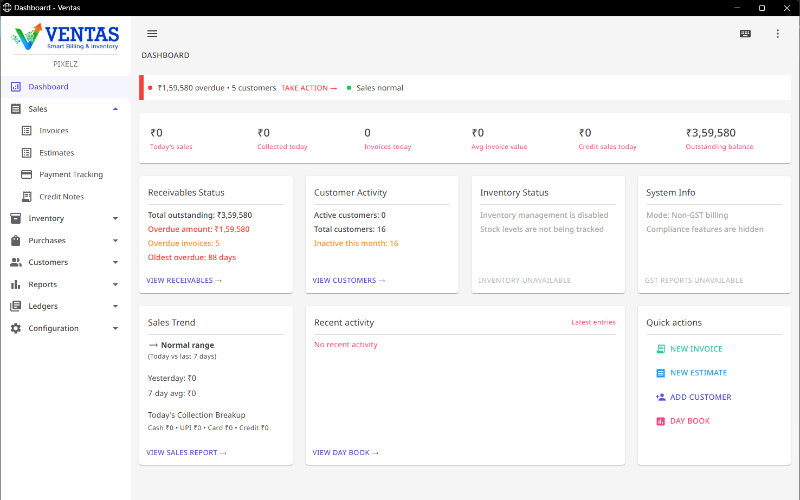Click 'Overdue invoices: 5' text

pyautogui.click(x=183, y=243)
